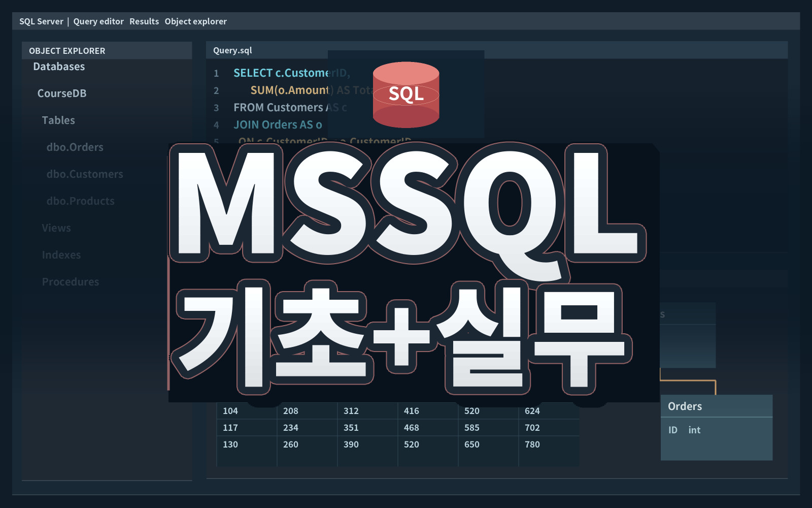Click result cell 780
812x508 pixels.
(x=532, y=444)
